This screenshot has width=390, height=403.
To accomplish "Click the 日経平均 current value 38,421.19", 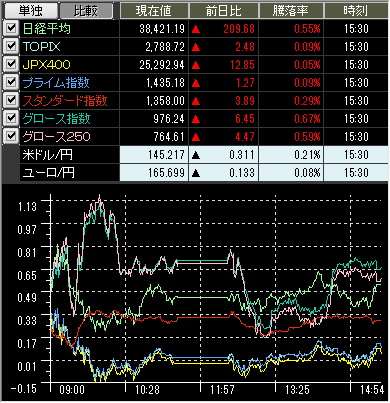I will click(x=162, y=29).
